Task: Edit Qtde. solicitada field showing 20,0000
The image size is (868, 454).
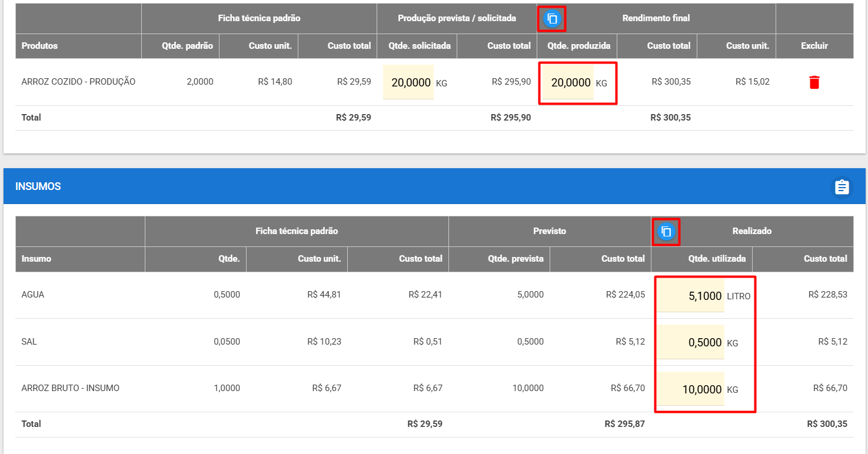Action: (x=408, y=82)
